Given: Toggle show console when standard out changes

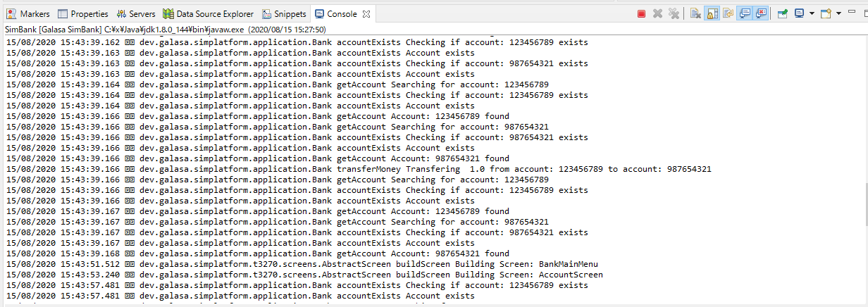Looking at the screenshot, I should click(x=745, y=13).
